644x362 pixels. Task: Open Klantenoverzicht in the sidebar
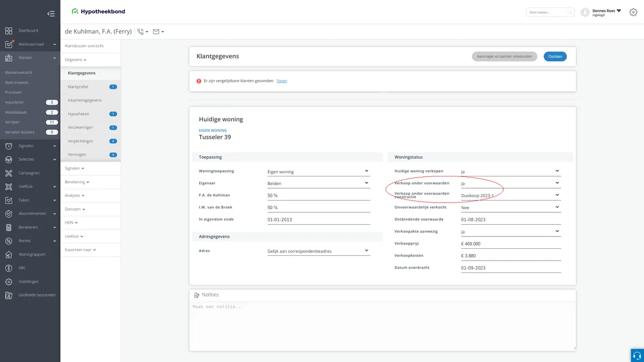pos(19,72)
